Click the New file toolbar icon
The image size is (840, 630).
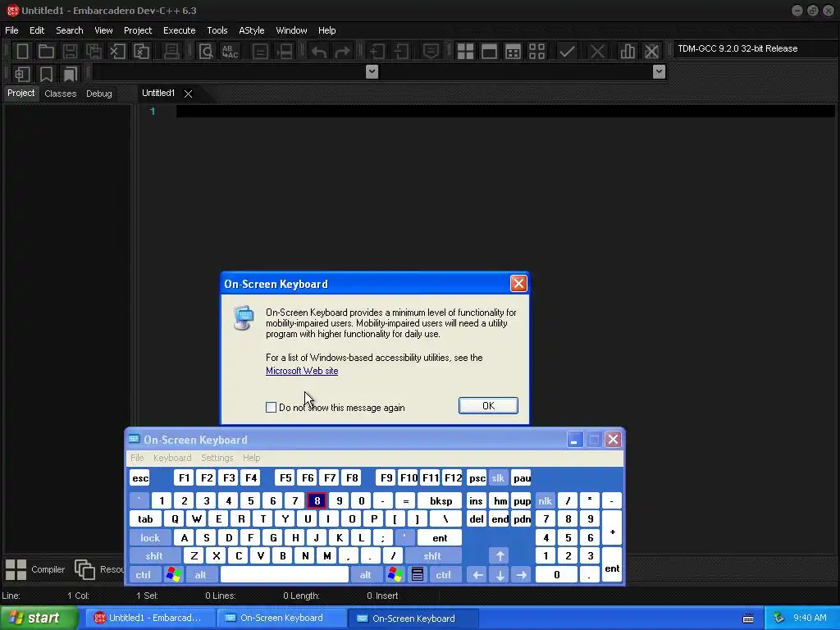point(22,52)
